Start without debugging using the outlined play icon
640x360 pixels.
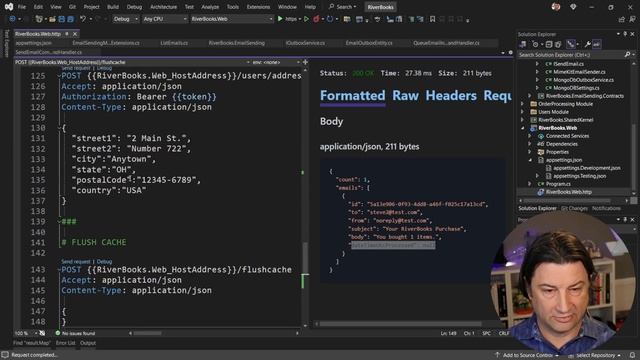(x=306, y=19)
